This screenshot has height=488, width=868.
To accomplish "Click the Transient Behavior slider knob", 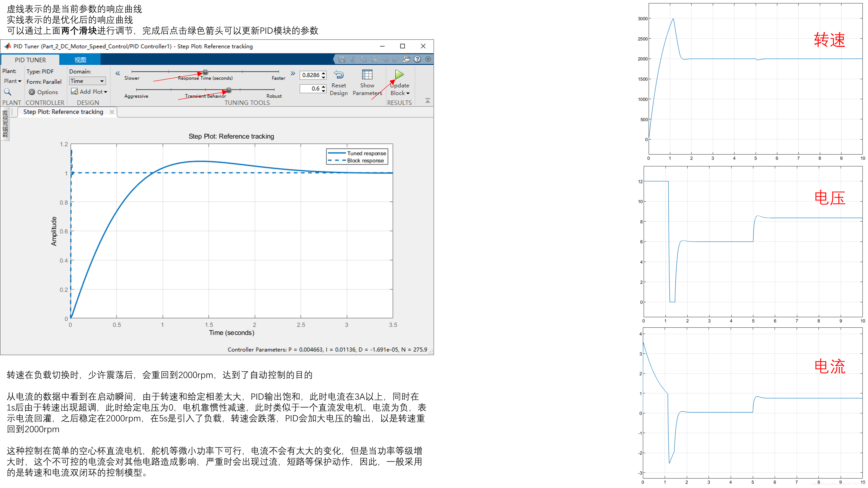I will coord(229,90).
